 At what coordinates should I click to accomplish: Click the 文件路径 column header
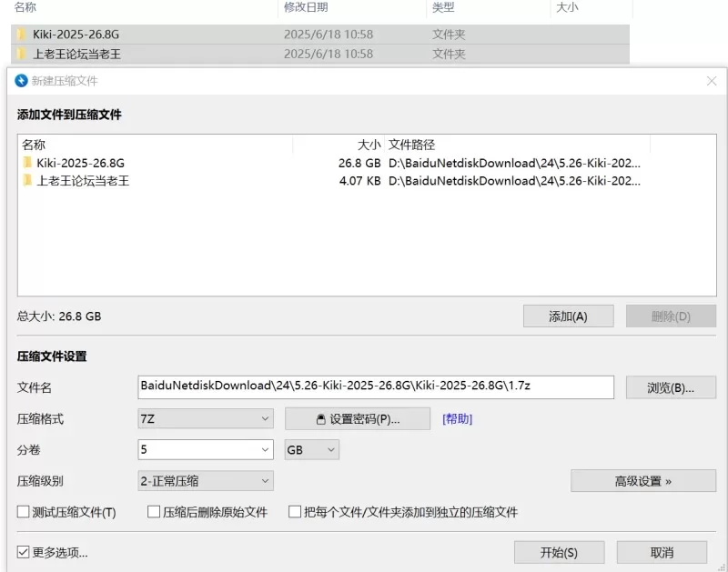tap(411, 145)
